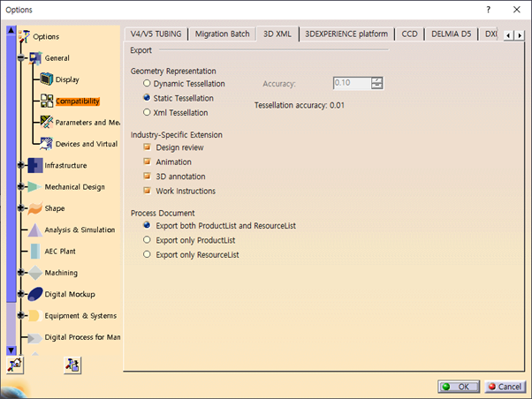This screenshot has height=399, width=532.
Task: Click the Cancel button
Action: click(x=505, y=387)
